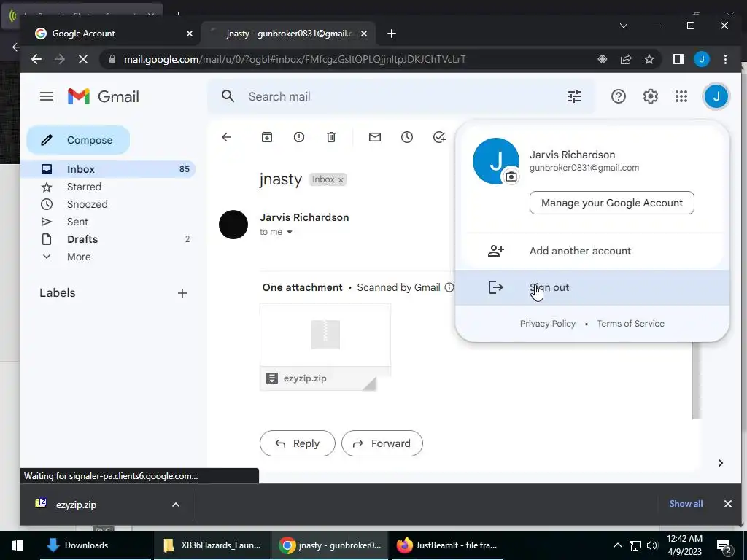Bookmark this page with star icon
Screen dimensions: 747x560
click(649, 59)
